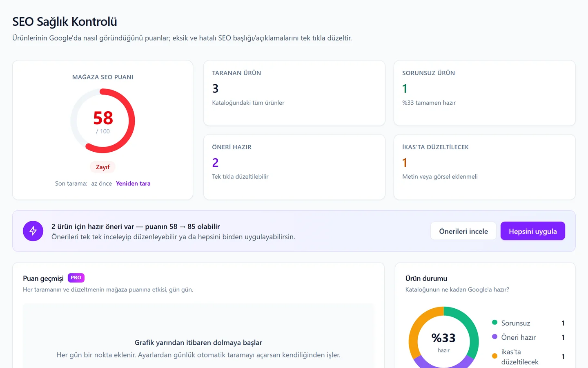This screenshot has width=588, height=368.
Task: Select the purple Öneri hazır legend dot
Action: 494,337
